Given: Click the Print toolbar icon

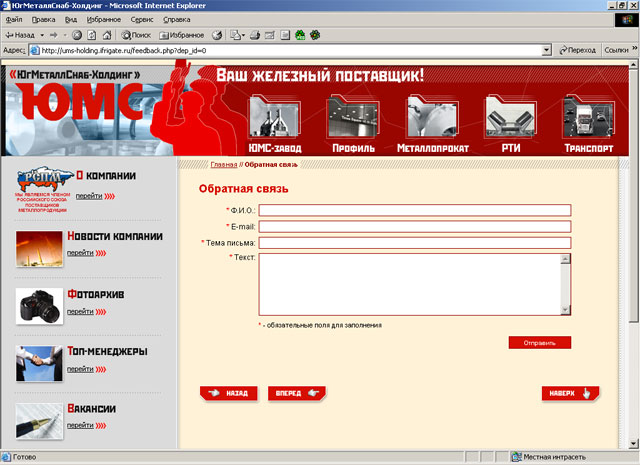Looking at the screenshot, I should [255, 35].
